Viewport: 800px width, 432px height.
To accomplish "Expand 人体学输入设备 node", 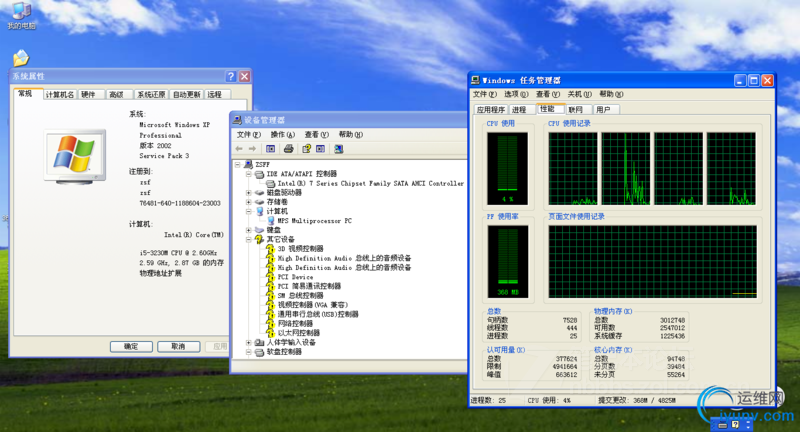I will click(248, 342).
